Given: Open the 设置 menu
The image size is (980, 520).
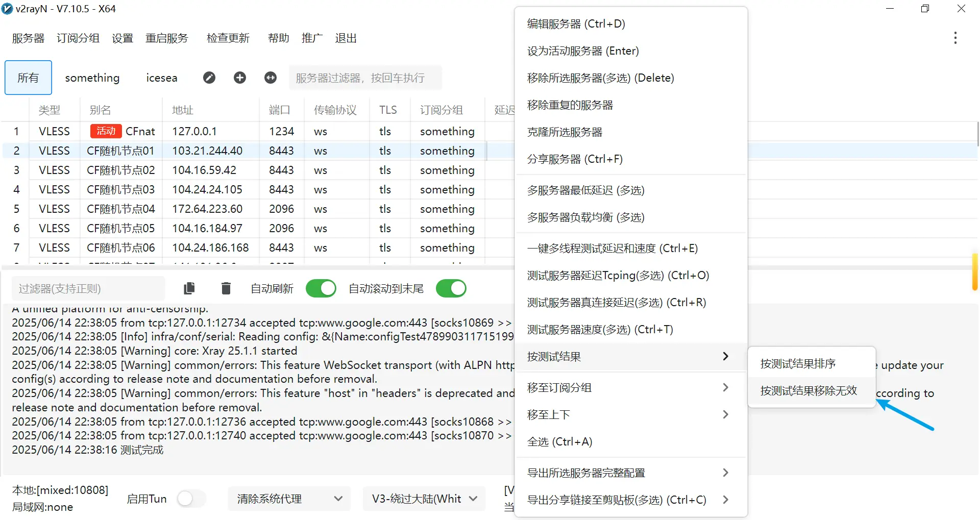Looking at the screenshot, I should (x=122, y=38).
